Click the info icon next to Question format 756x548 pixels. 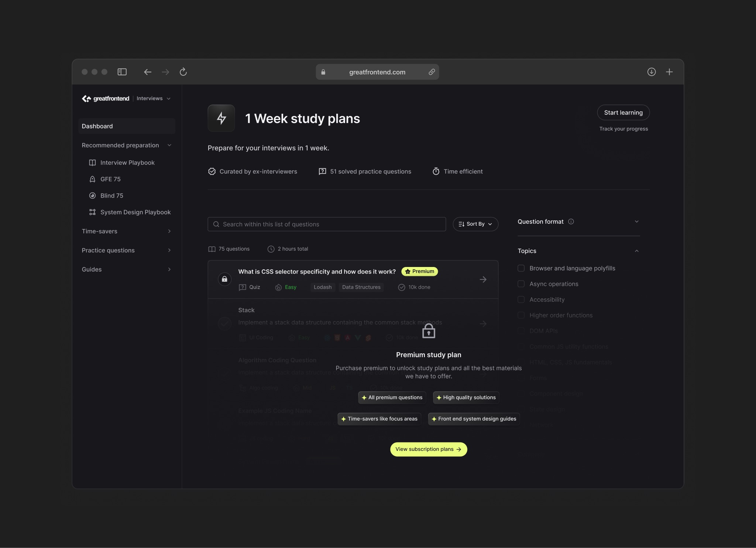(571, 222)
